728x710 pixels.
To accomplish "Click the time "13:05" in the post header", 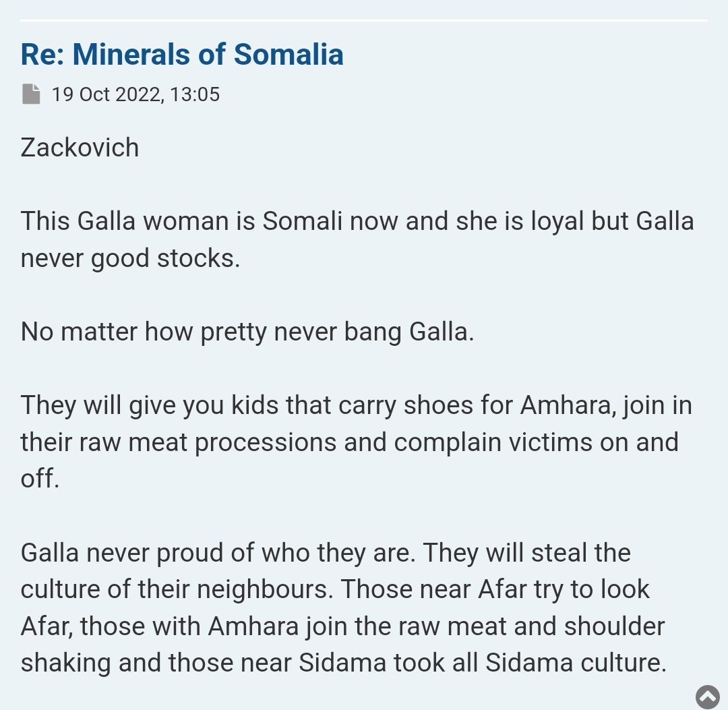I will pos(195,94).
